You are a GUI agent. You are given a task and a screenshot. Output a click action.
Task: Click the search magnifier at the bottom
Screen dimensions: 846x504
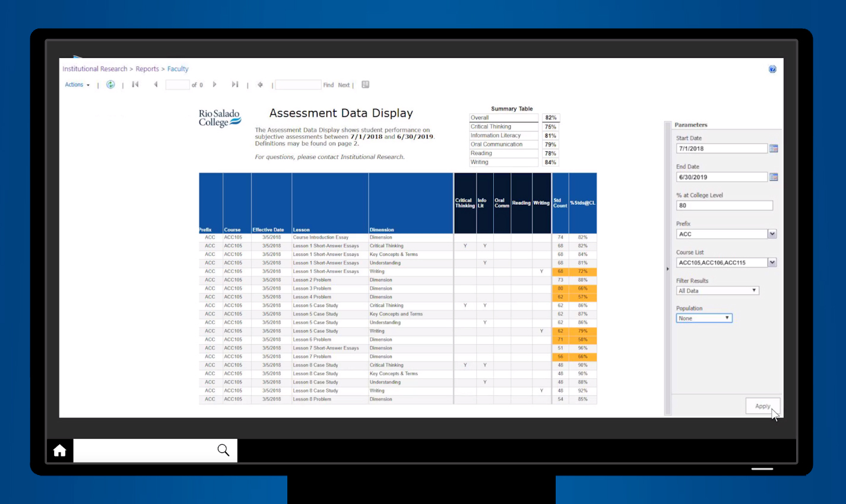click(x=223, y=450)
